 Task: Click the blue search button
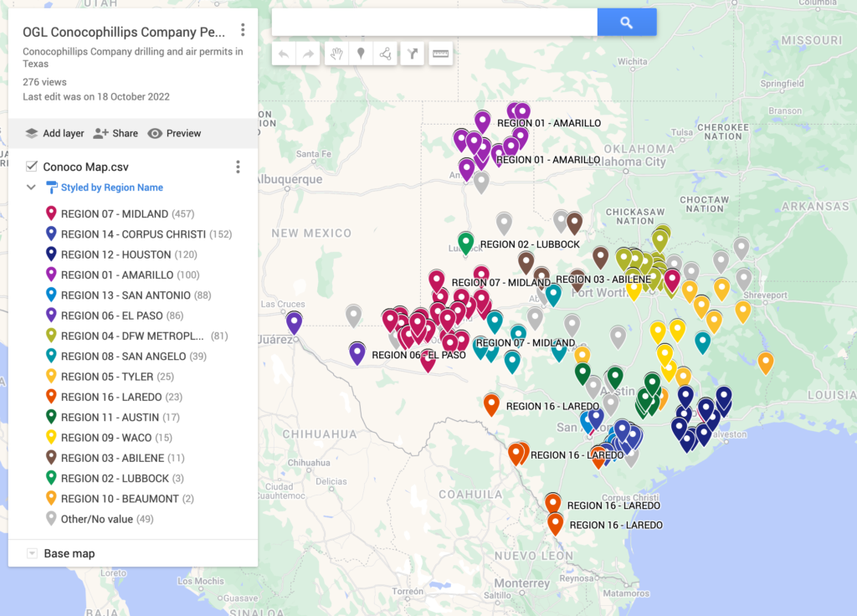[626, 23]
